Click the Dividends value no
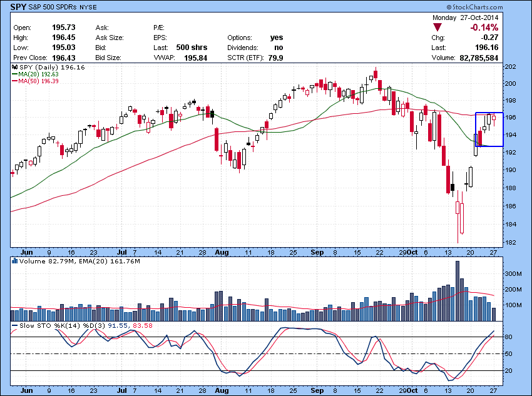The width and height of the screenshot is (532, 396). [279, 48]
